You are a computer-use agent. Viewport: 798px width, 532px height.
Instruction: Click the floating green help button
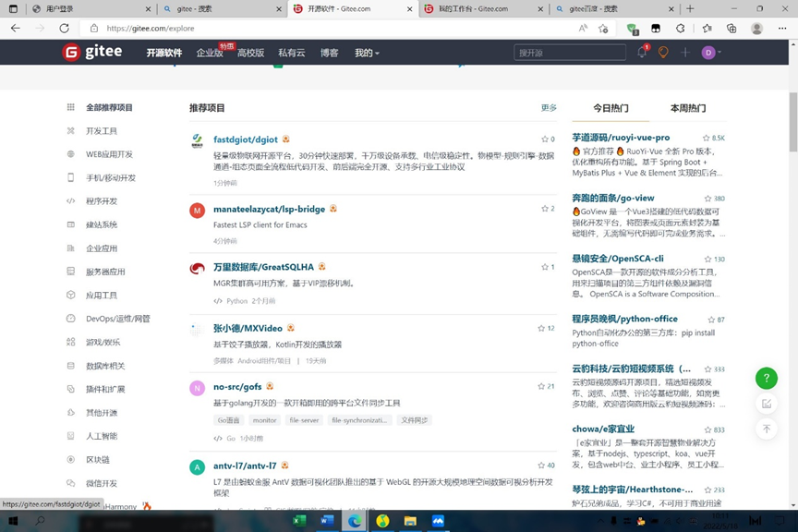click(766, 378)
